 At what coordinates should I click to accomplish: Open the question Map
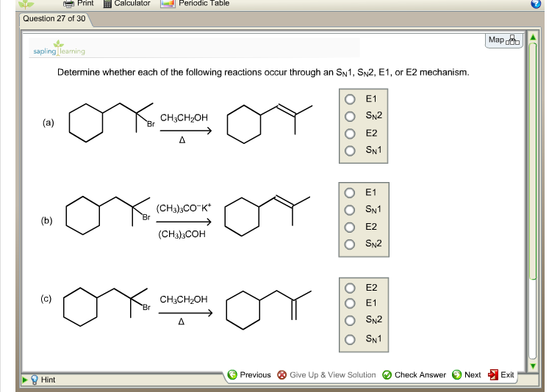click(x=504, y=40)
